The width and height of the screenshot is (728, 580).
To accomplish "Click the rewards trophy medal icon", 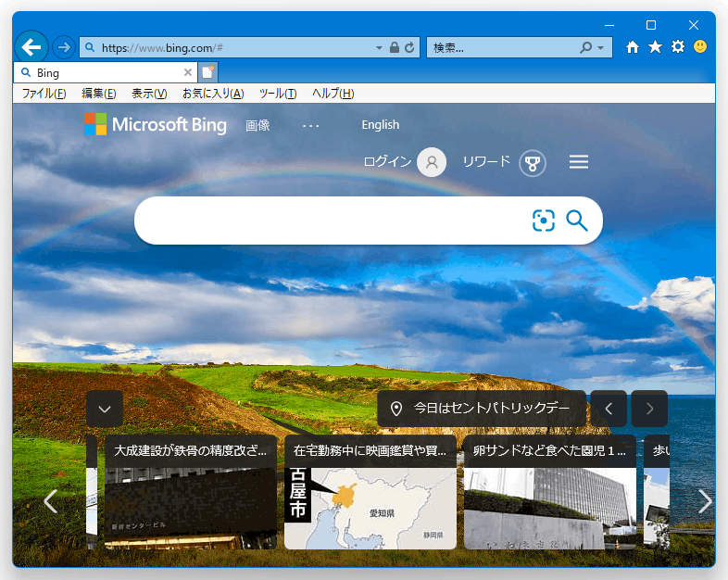I will coord(532,163).
